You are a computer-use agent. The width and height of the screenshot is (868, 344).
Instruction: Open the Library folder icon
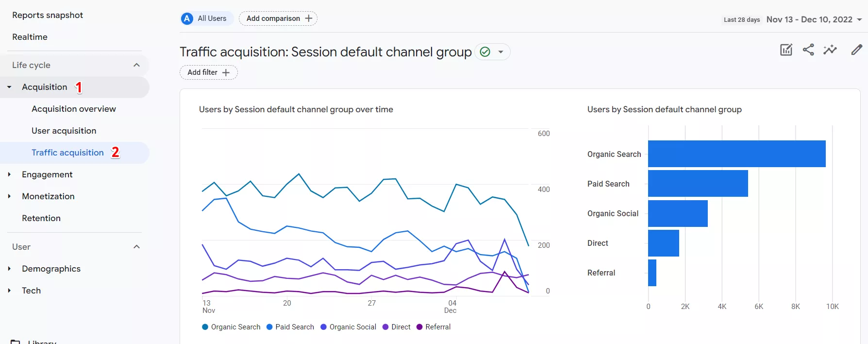tap(16, 342)
